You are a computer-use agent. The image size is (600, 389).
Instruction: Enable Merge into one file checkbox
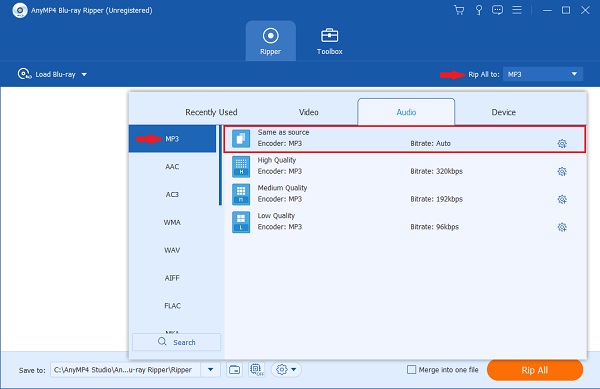(411, 370)
